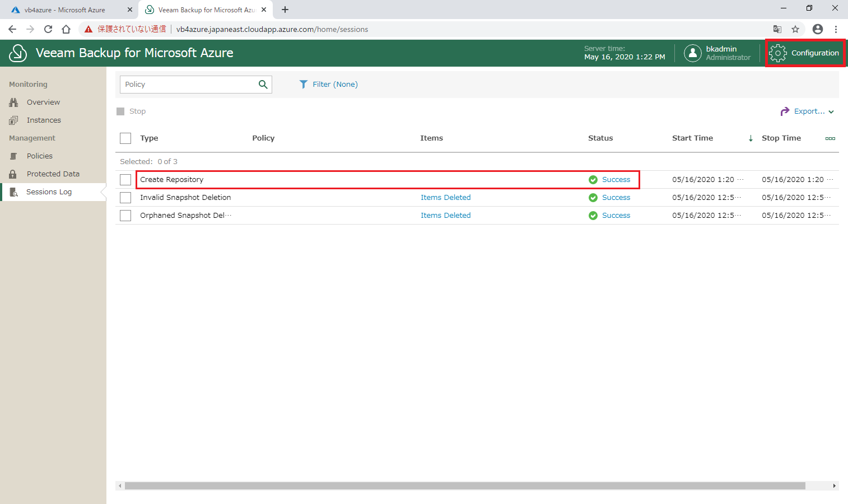The image size is (848, 504).
Task: Click the filter funnel icon
Action: tap(304, 85)
